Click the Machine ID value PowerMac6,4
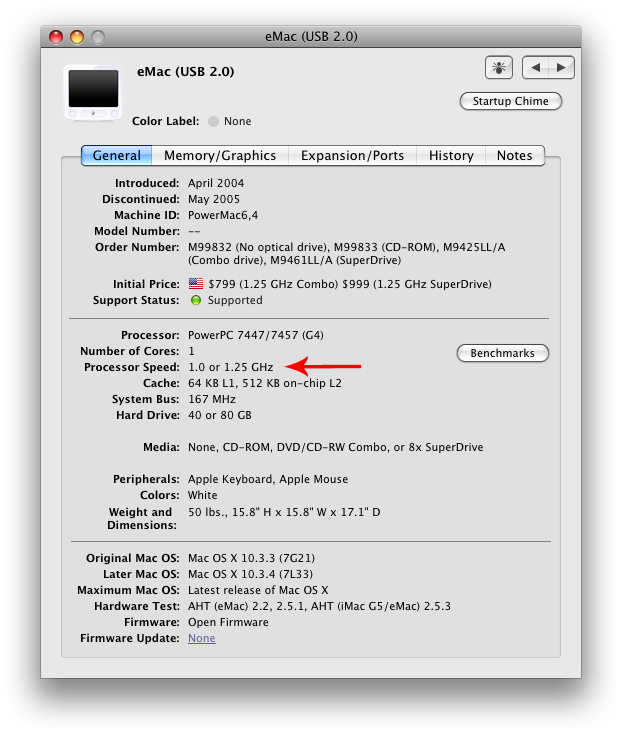This screenshot has height=734, width=622. point(223,215)
